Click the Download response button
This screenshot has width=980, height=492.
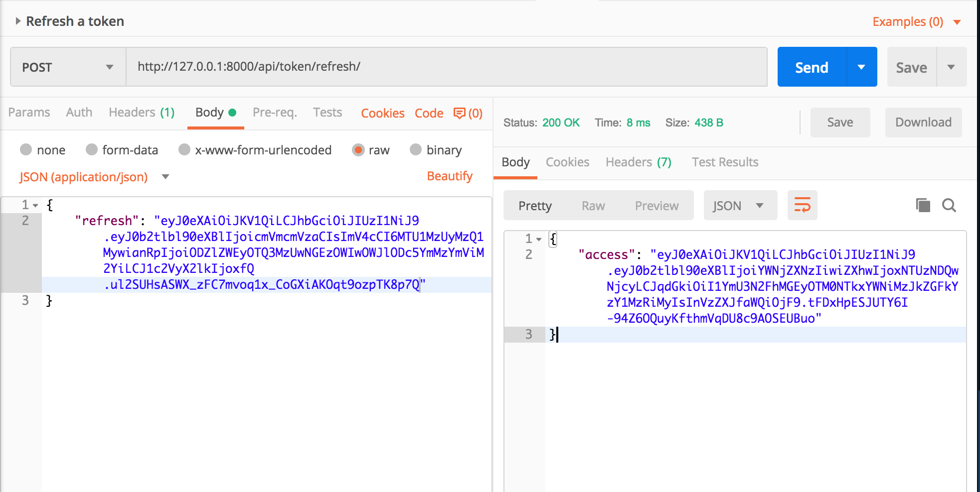[x=923, y=123]
